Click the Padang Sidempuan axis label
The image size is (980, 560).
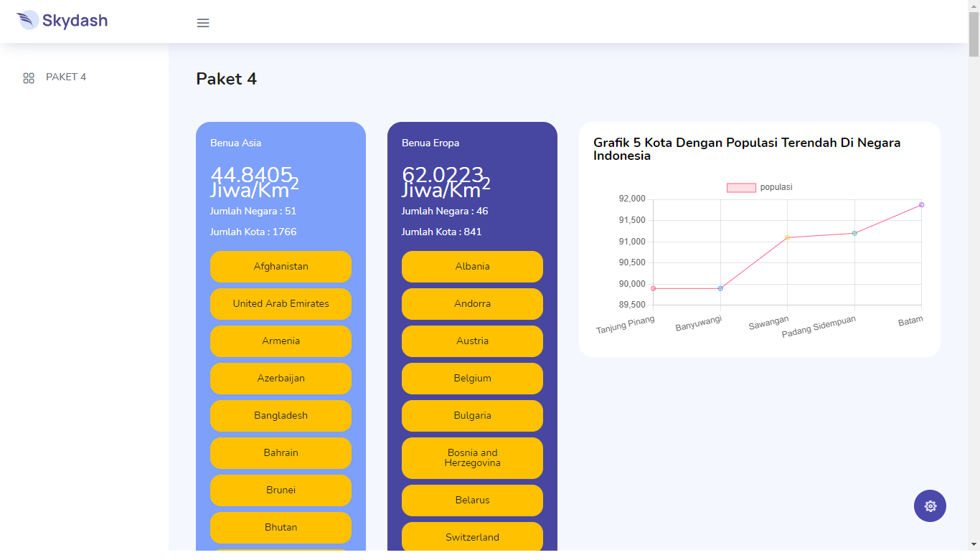click(819, 327)
